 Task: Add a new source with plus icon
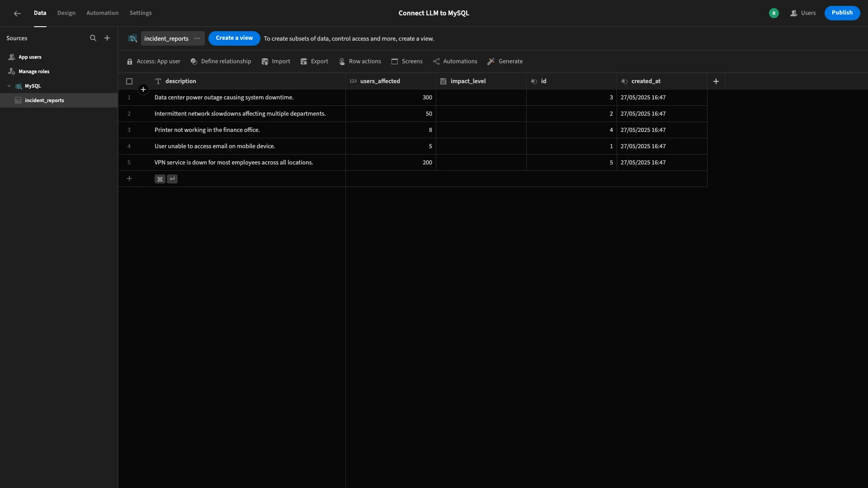pyautogui.click(x=107, y=38)
